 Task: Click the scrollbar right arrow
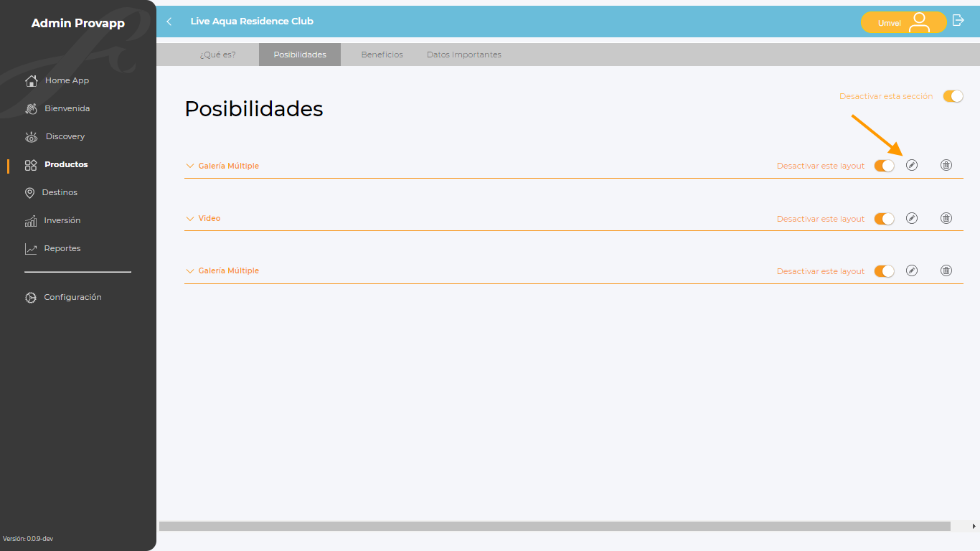coord(974,527)
